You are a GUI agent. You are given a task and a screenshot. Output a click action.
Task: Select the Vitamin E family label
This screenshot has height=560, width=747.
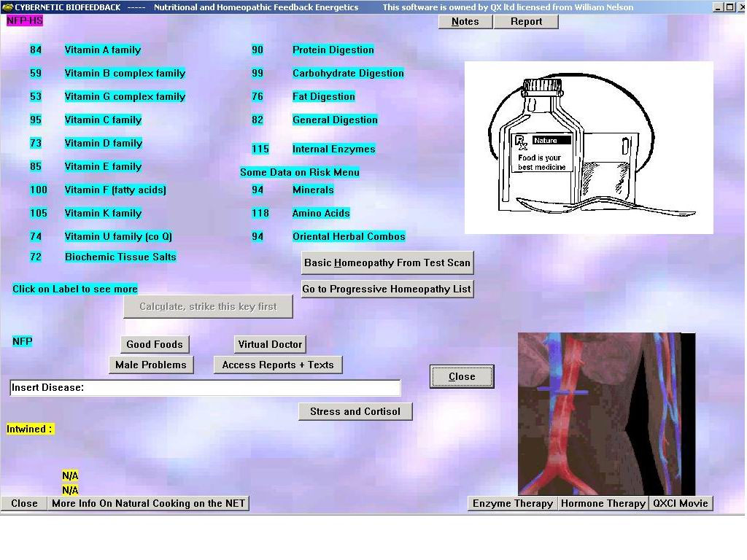click(x=104, y=167)
